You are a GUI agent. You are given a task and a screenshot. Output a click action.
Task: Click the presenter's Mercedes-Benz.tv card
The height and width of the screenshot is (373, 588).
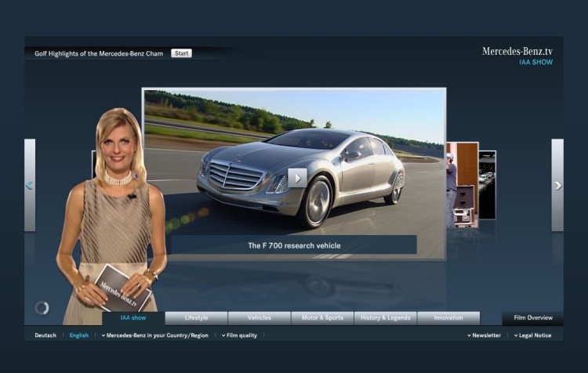[122, 290]
